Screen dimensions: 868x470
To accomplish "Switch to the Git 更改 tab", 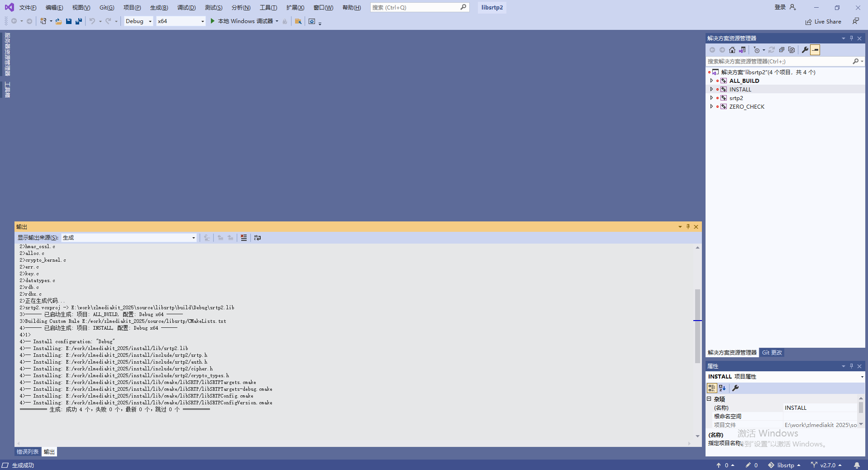I will coord(772,352).
